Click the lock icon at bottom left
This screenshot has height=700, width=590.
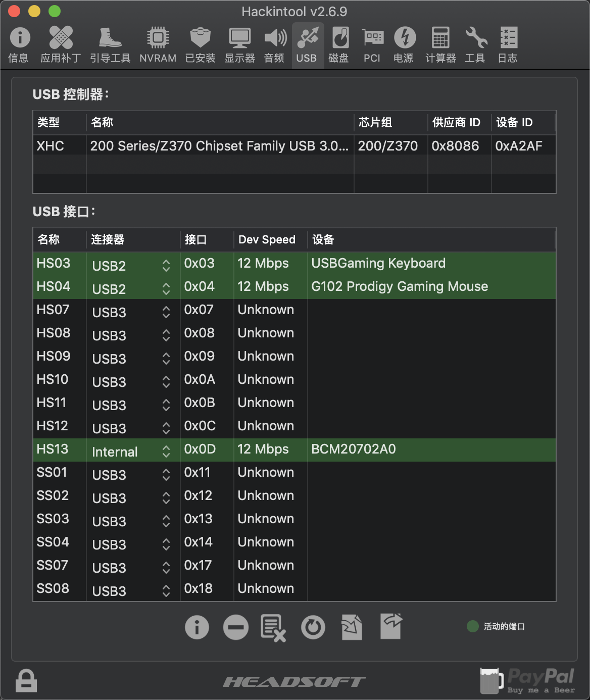[26, 680]
